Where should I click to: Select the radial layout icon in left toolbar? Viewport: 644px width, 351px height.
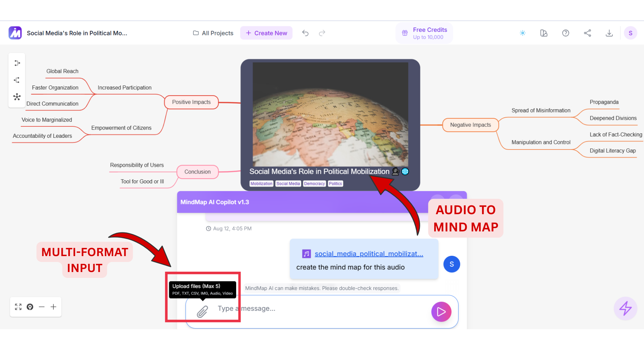[17, 97]
